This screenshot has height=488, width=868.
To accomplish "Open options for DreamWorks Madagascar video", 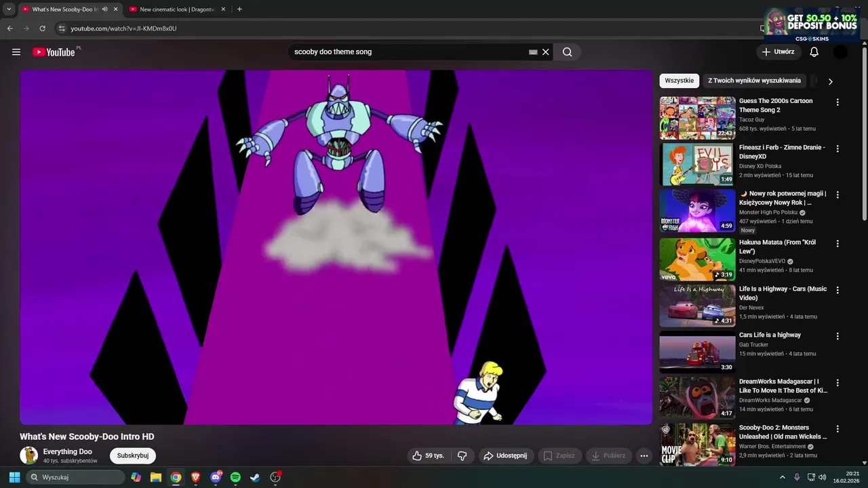I will point(837,382).
